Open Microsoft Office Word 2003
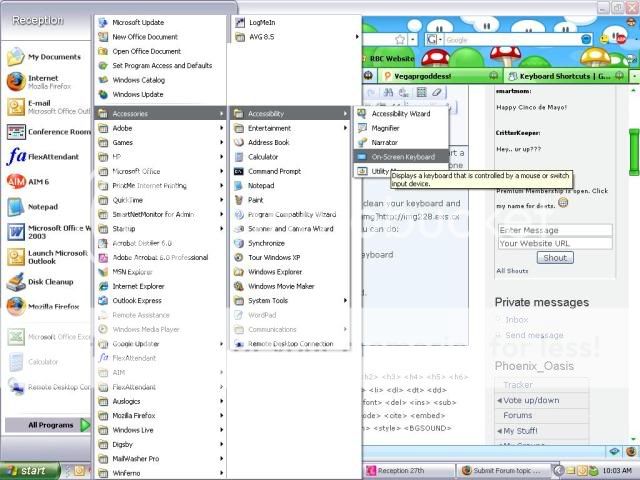Viewport: 640px width, 480px height. click(47, 232)
